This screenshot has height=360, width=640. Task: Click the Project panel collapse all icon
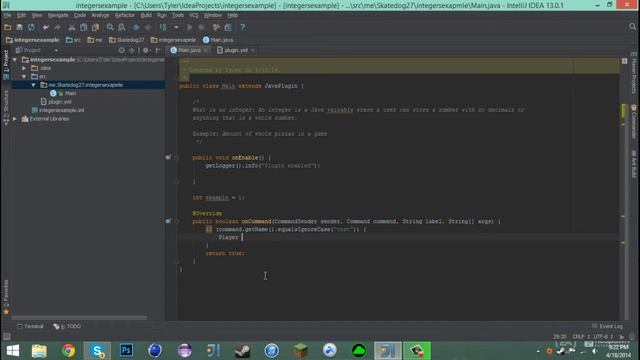tap(132, 50)
